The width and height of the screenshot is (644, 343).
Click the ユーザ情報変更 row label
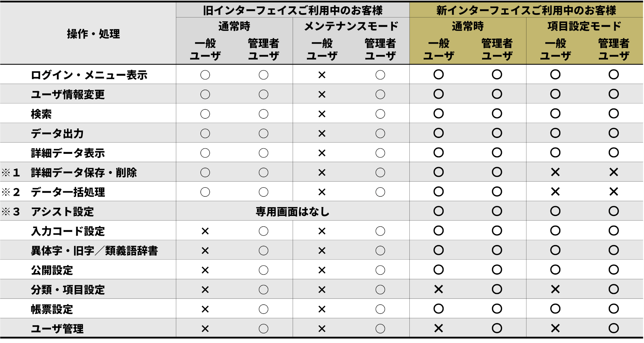click(68, 95)
